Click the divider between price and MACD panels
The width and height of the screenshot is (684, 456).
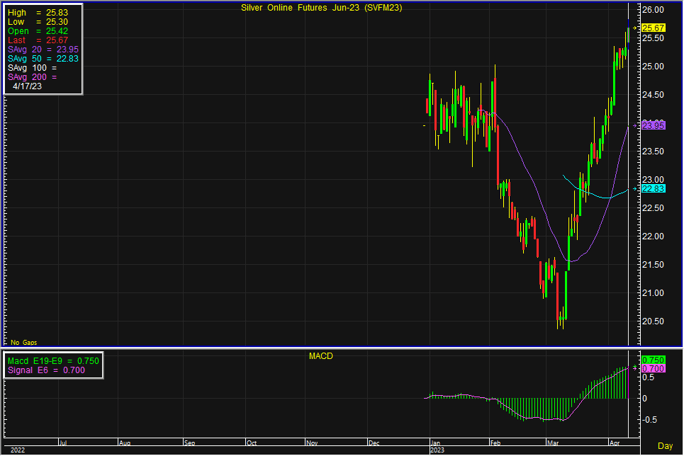pos(320,348)
